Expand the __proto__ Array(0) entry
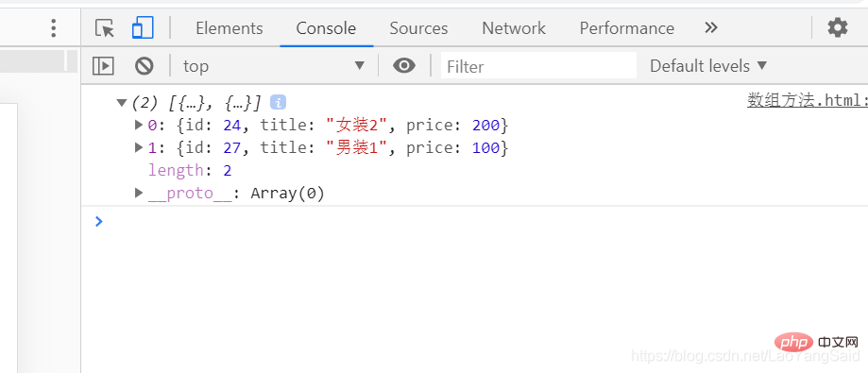This screenshot has height=373, width=868. point(139,194)
